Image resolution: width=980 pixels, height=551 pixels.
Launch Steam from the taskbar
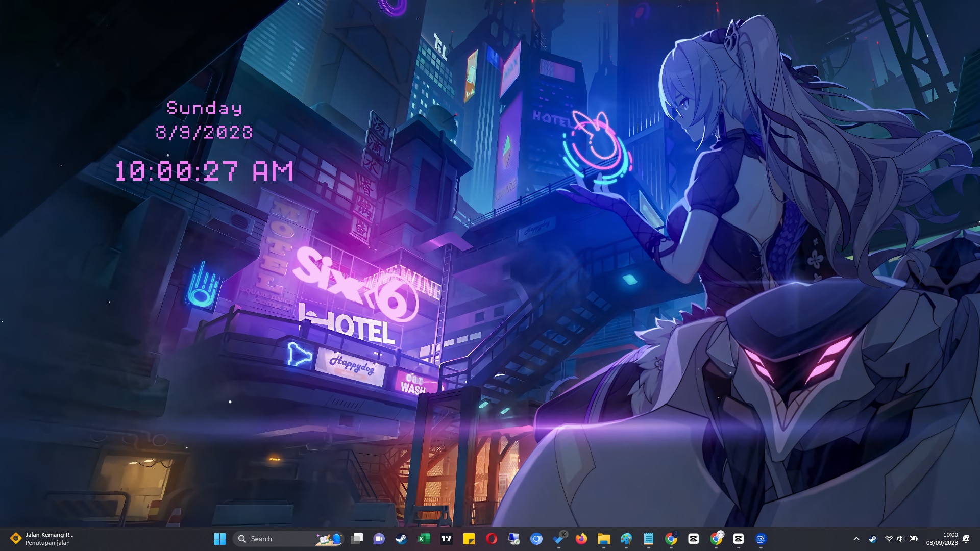tap(401, 539)
